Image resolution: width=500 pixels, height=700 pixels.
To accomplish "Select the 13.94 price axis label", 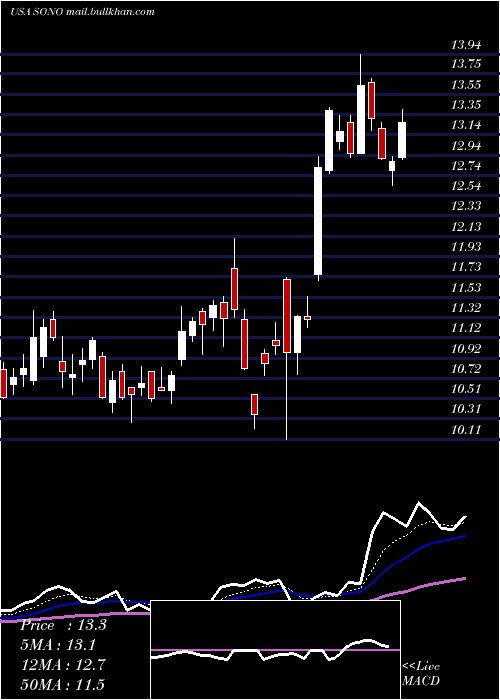I will click(466, 44).
